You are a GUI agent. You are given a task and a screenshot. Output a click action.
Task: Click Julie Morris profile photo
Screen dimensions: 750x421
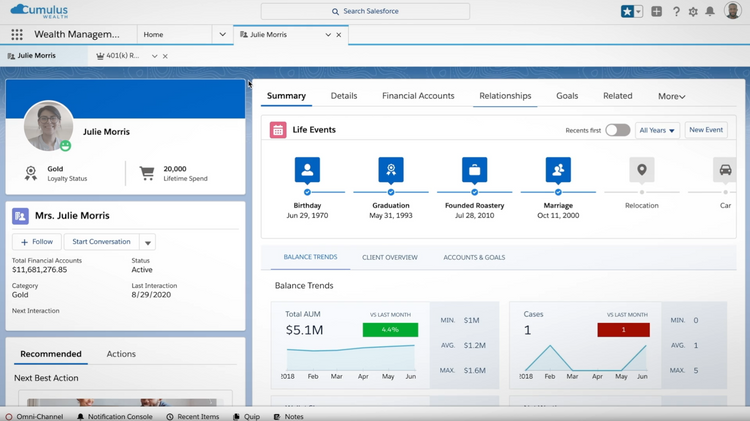tap(48, 125)
